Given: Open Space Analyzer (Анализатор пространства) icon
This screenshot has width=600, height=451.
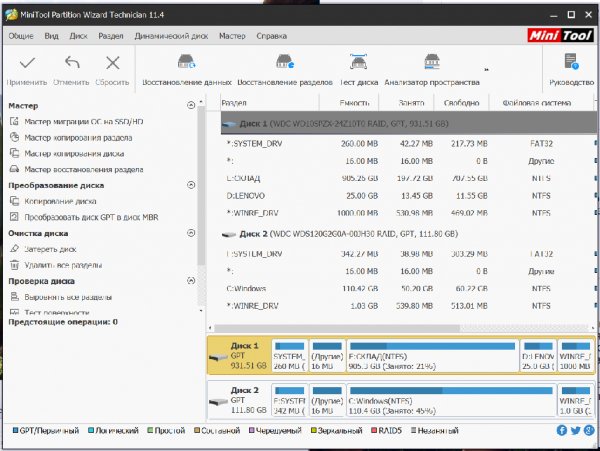Looking at the screenshot, I should coord(432,61).
